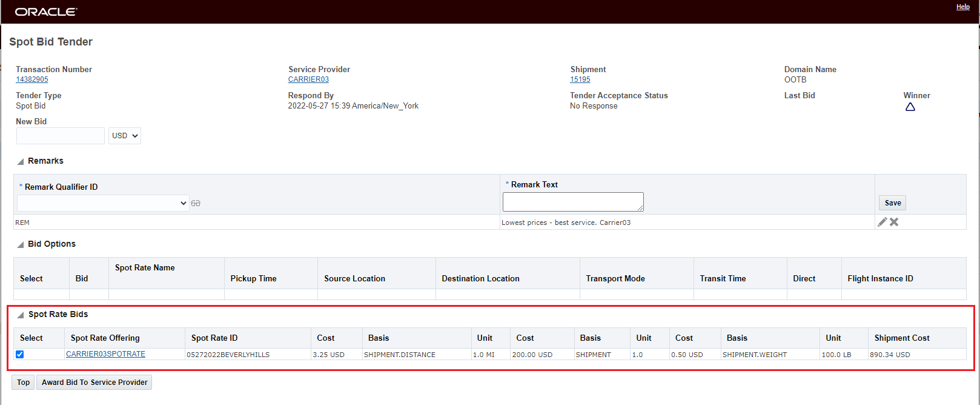Open the USD currency dropdown

[x=125, y=136]
